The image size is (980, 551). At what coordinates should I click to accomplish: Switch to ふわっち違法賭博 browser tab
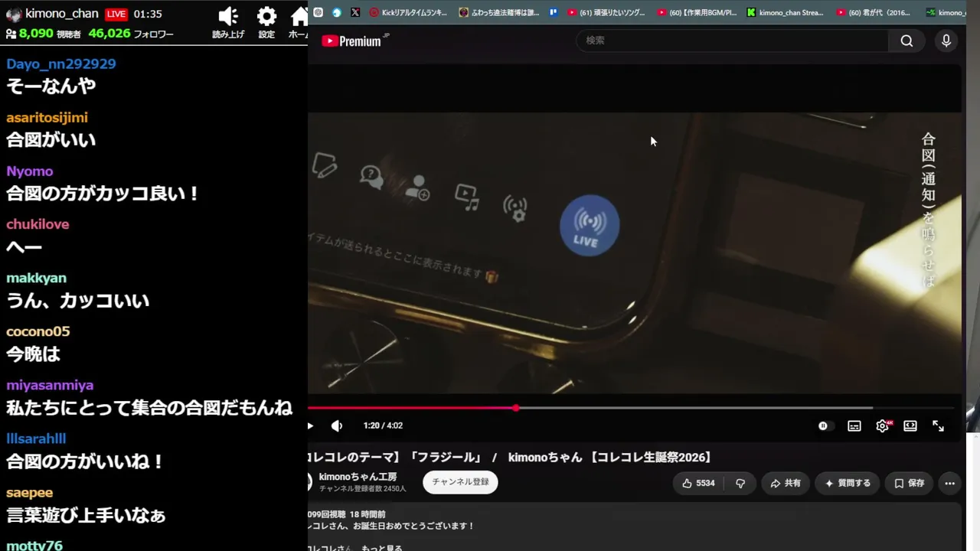click(x=499, y=12)
